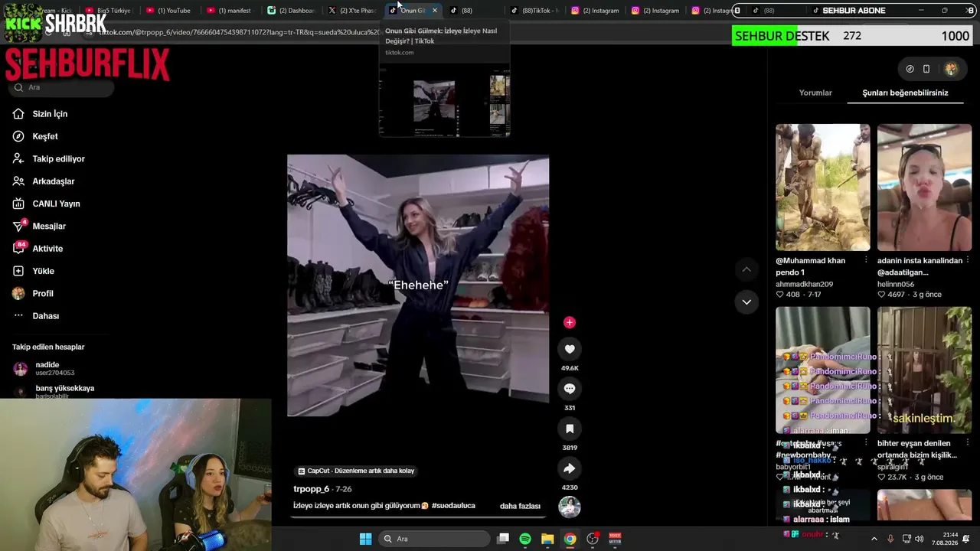Image resolution: width=980 pixels, height=551 pixels.
Task: Open Spotify from the taskbar
Action: 525,539
